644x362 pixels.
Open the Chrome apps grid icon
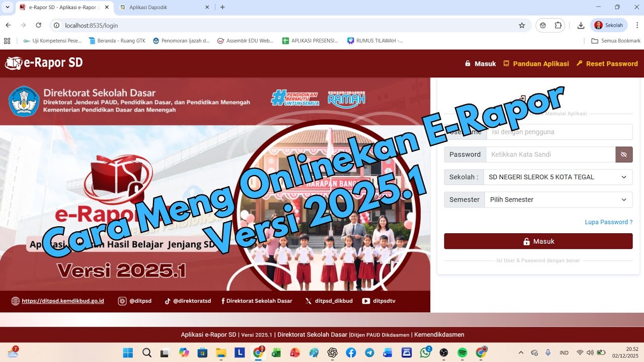coord(7,41)
